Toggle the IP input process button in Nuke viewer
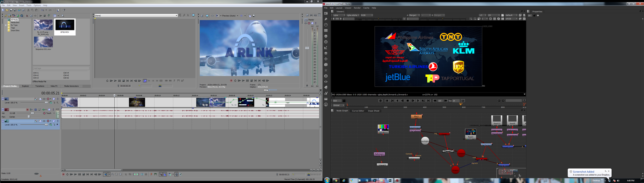The height and width of the screenshot is (183, 644). pos(520,19)
